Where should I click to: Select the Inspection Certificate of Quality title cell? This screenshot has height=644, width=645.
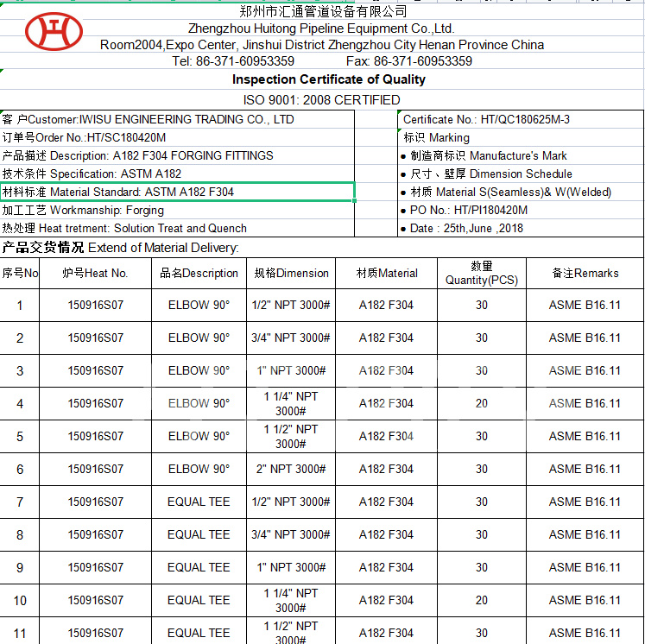pyautogui.click(x=322, y=79)
